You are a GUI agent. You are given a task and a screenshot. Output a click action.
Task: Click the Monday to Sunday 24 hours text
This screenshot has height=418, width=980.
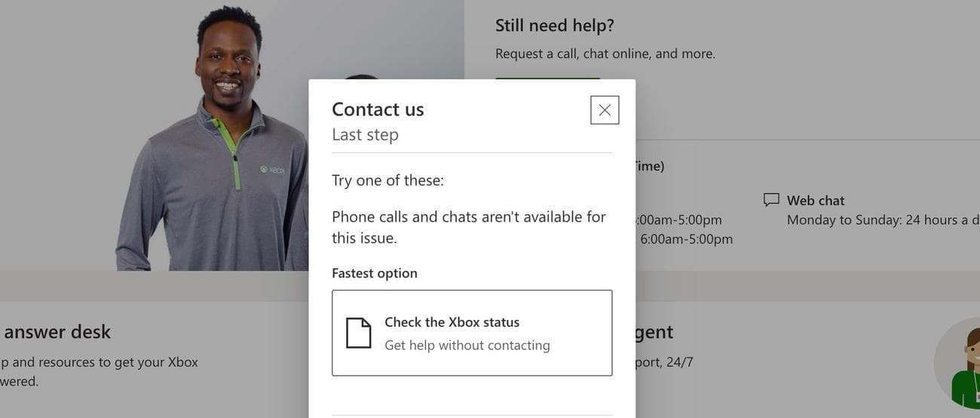[877, 220]
